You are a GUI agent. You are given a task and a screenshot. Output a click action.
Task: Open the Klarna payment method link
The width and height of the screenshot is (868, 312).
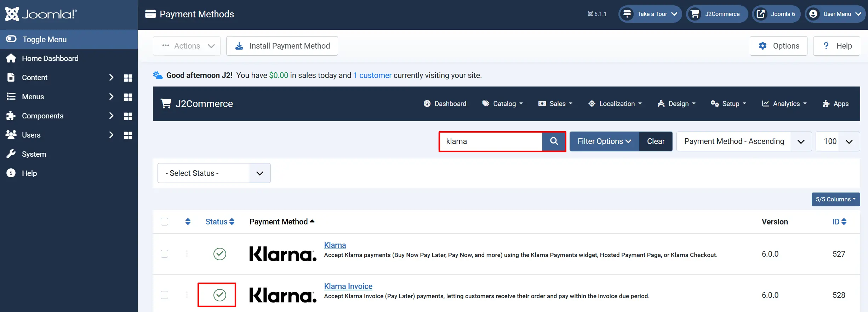coord(335,245)
